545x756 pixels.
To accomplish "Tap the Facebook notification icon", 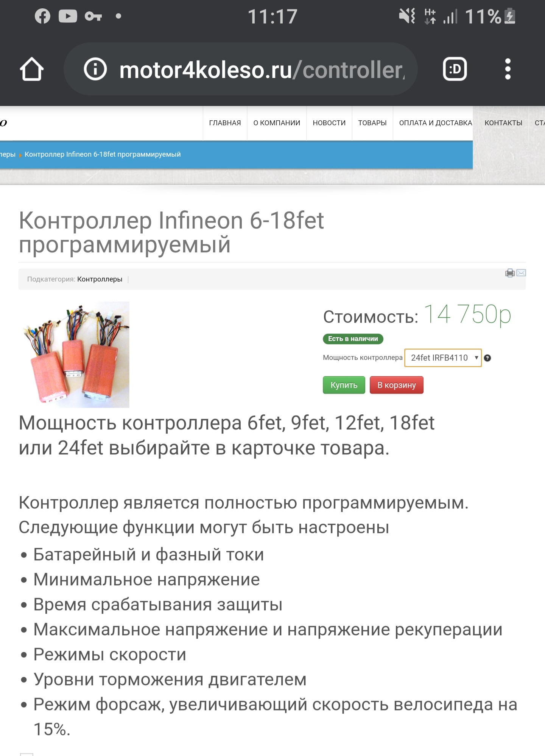I will 42,16.
